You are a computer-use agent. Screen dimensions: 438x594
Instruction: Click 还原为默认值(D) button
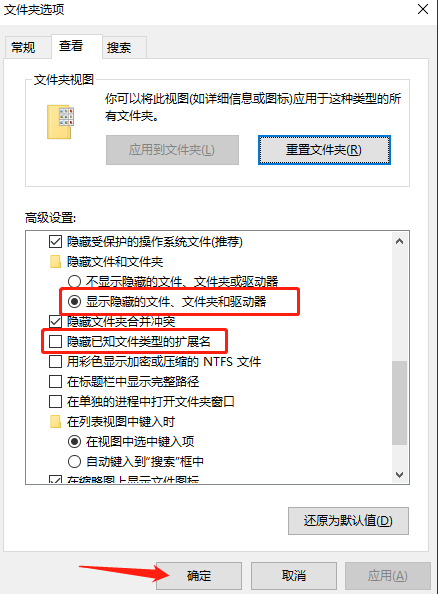coord(348,521)
